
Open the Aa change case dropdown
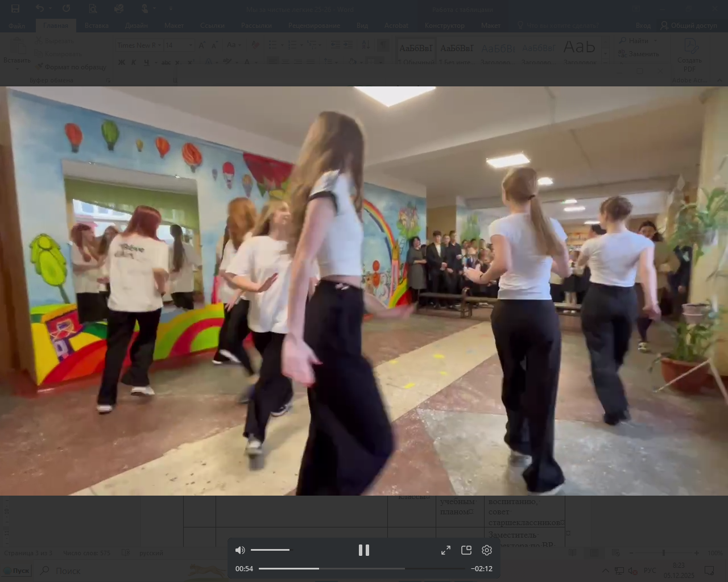pyautogui.click(x=233, y=45)
